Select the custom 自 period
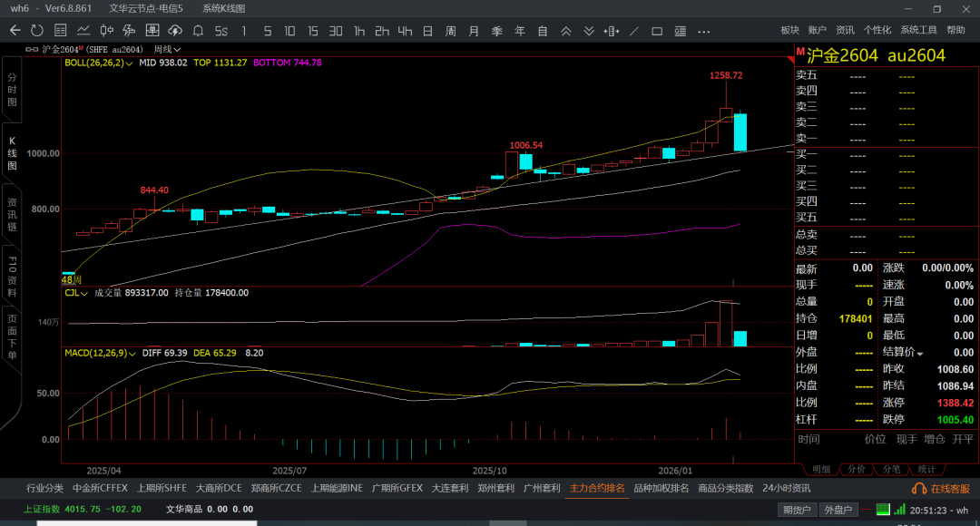The image size is (980, 526). pos(543,31)
